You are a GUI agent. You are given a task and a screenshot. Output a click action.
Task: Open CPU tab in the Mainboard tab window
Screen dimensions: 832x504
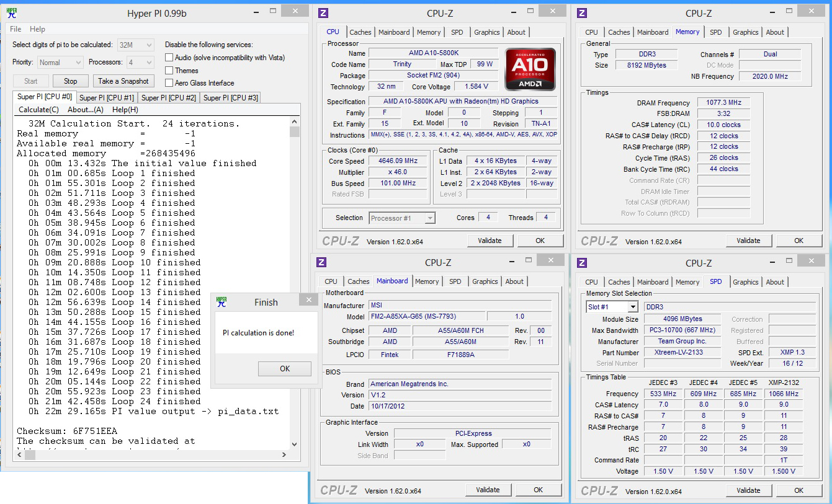pyautogui.click(x=331, y=281)
